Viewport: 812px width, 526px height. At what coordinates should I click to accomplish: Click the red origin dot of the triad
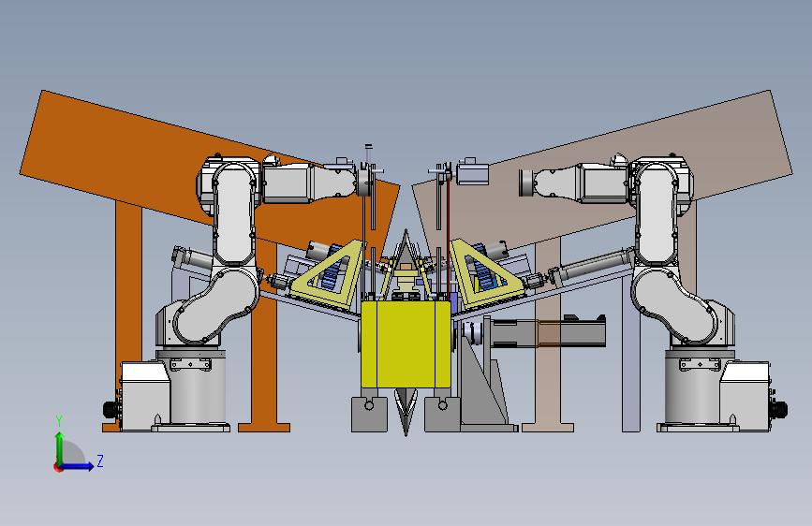(57, 467)
